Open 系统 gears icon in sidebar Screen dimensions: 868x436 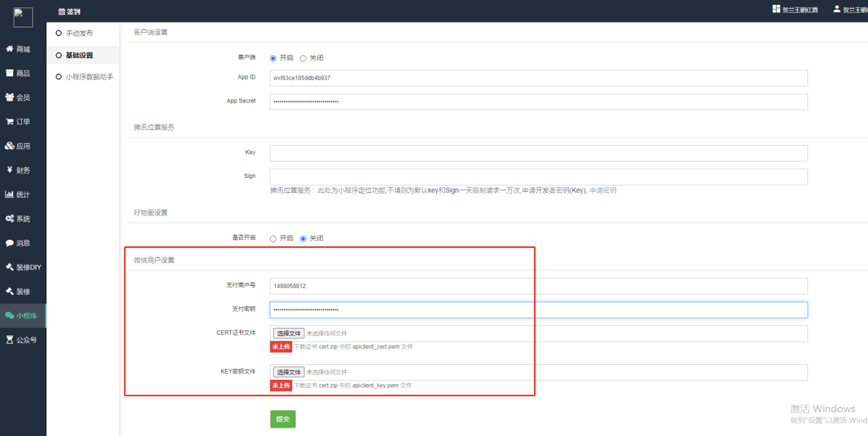tap(10, 219)
